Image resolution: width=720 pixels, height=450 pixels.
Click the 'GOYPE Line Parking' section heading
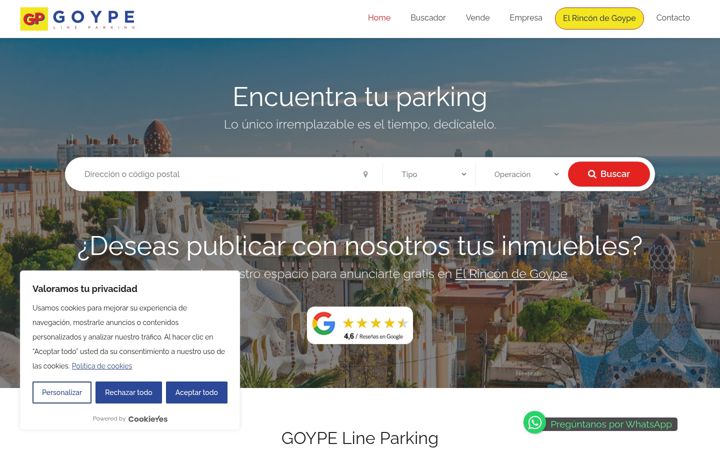[x=360, y=438]
